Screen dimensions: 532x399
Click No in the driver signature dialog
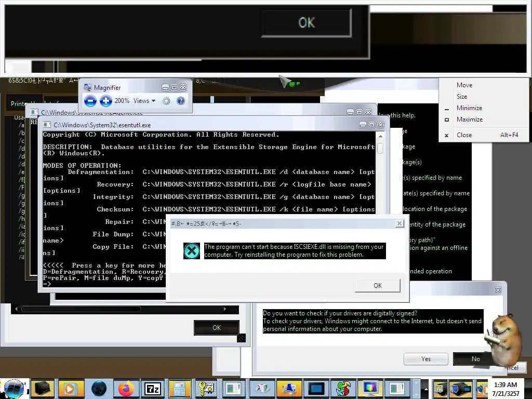point(475,359)
